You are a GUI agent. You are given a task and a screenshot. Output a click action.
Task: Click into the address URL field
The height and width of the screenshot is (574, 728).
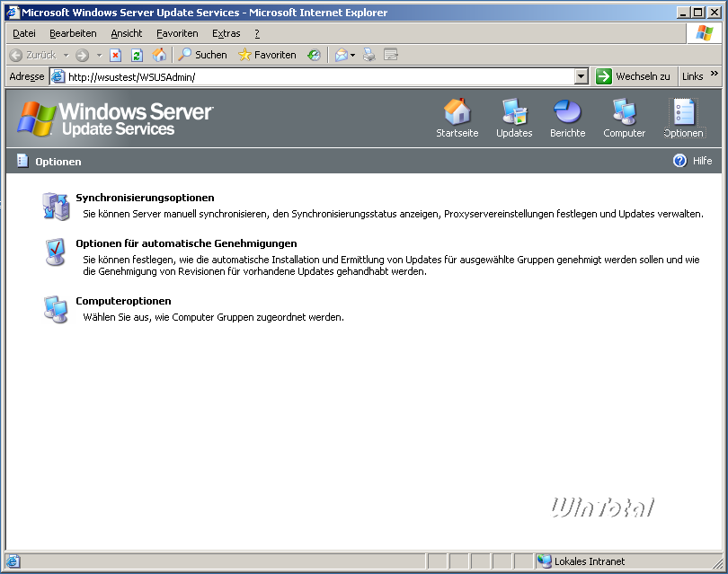319,76
